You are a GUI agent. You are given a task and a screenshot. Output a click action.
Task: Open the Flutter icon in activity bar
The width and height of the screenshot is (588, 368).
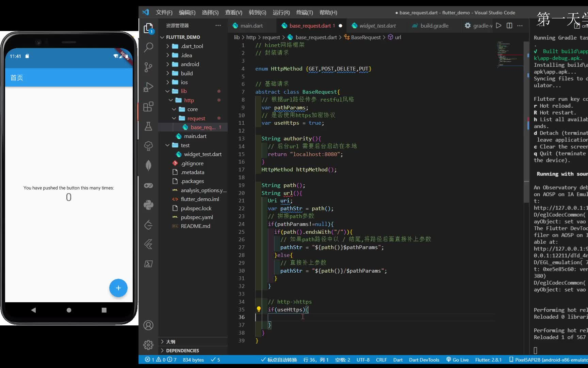pyautogui.click(x=148, y=244)
